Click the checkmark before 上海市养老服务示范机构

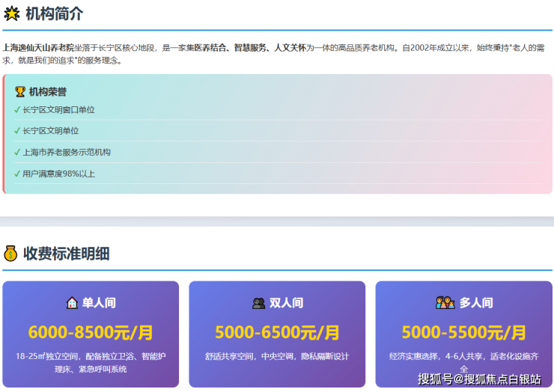pos(17,152)
